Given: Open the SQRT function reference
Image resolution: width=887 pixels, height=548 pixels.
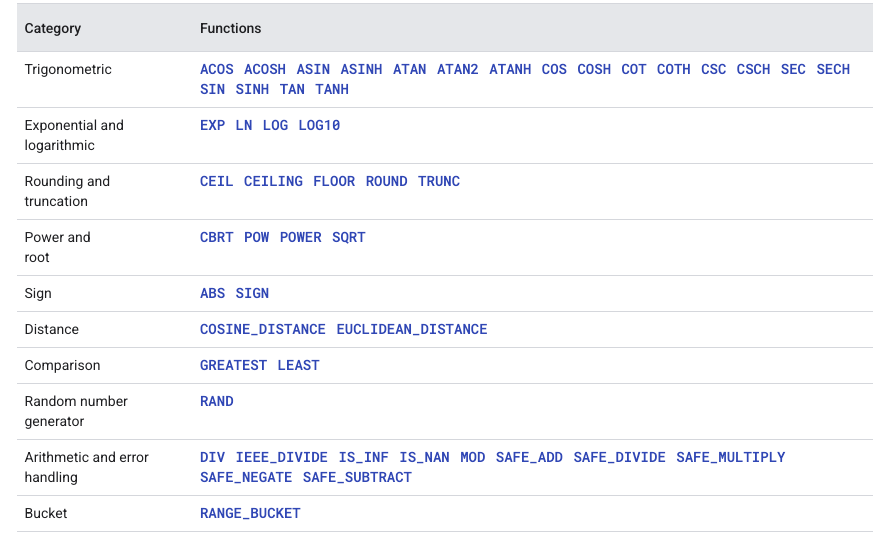Looking at the screenshot, I should click(x=348, y=238).
